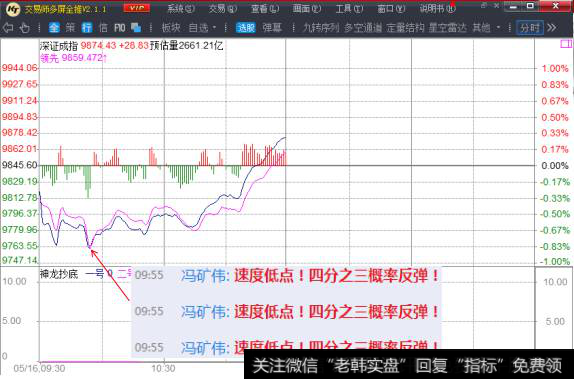Open the 查看 menu
Screen dimensions: 574x379
point(265,8)
